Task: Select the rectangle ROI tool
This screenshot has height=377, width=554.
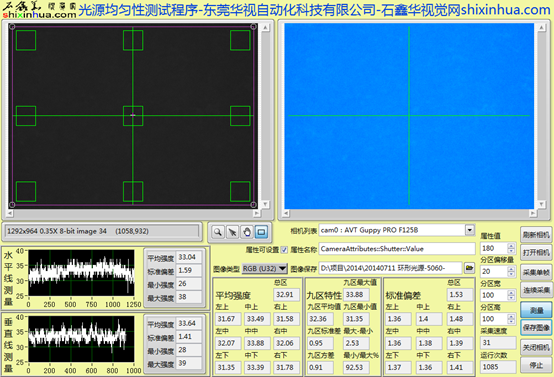Action: coord(261,232)
